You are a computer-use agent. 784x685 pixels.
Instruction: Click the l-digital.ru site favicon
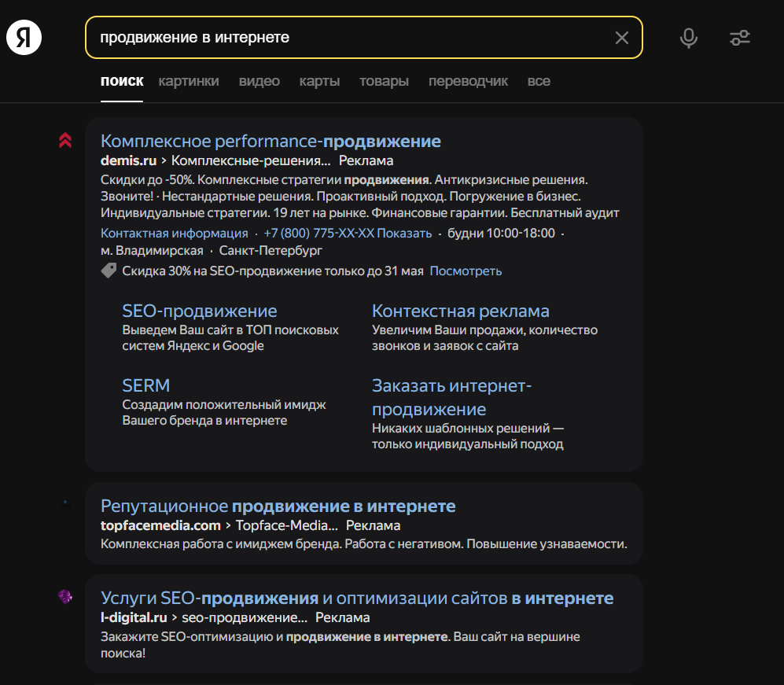[66, 598]
